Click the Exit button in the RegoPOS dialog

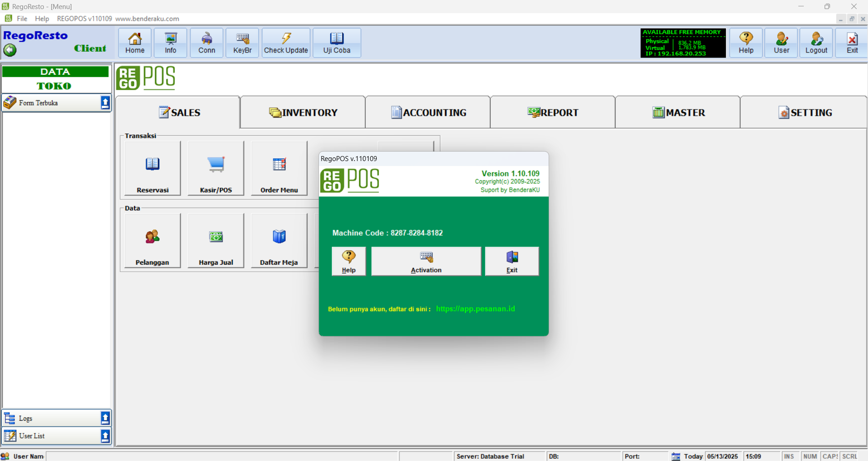pyautogui.click(x=512, y=261)
